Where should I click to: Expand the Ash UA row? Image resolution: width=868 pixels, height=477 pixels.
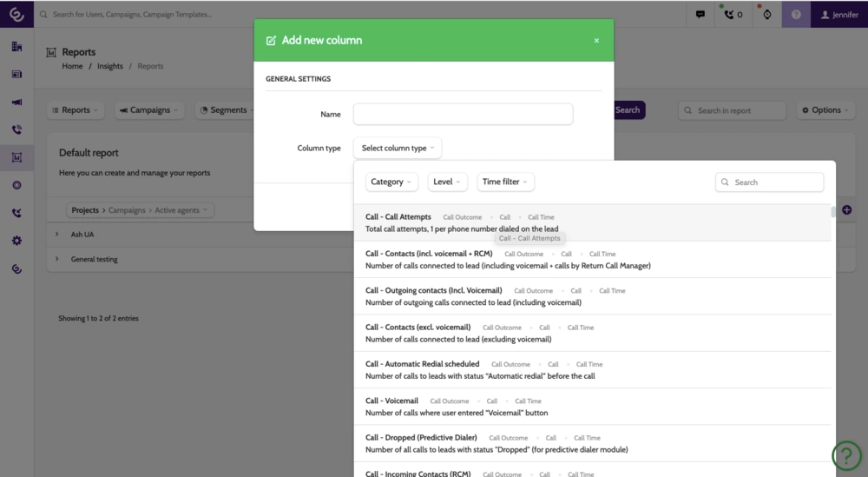[57, 235]
